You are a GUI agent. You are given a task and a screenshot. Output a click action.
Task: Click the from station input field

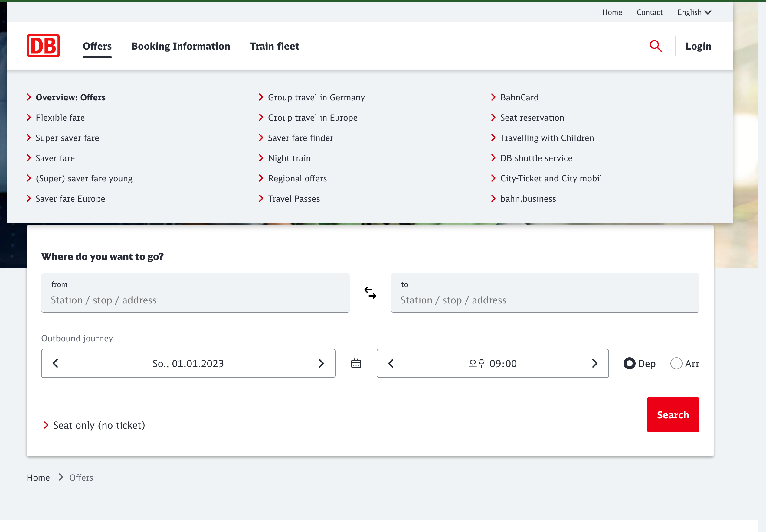click(195, 300)
